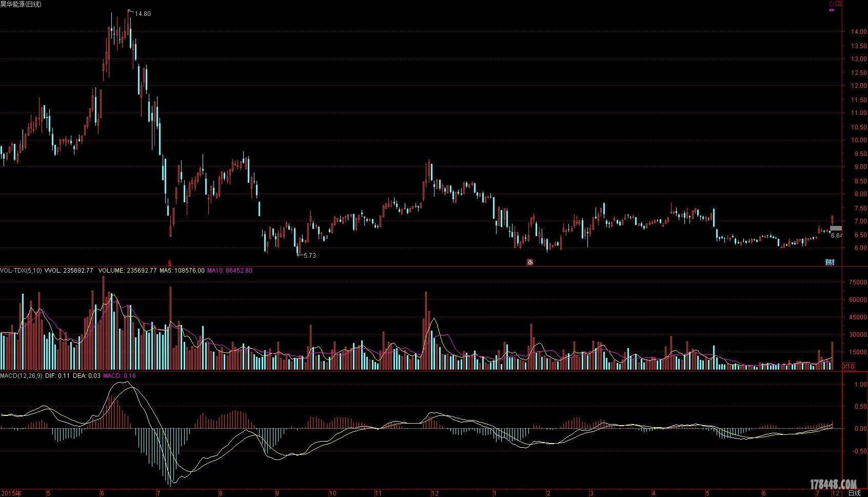This screenshot has width=868, height=497.
Task: Click the 5.73 low price annotation
Action: [x=310, y=255]
